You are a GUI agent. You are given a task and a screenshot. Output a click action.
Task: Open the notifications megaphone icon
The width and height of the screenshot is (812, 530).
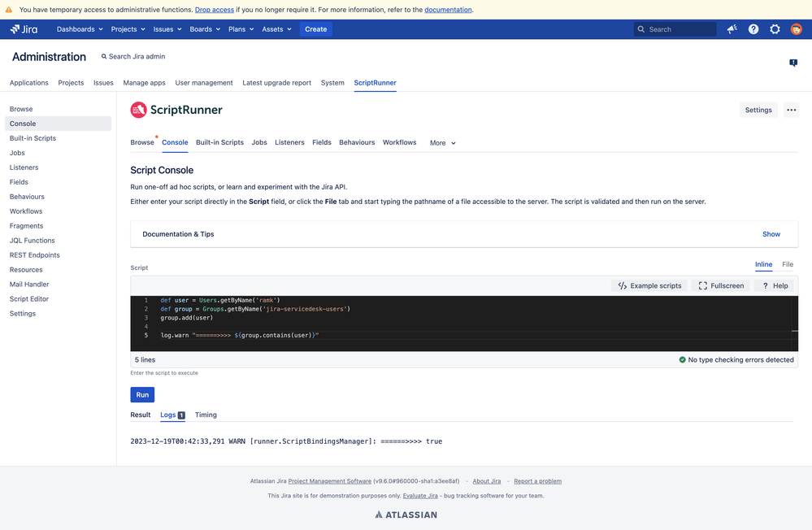(x=732, y=29)
